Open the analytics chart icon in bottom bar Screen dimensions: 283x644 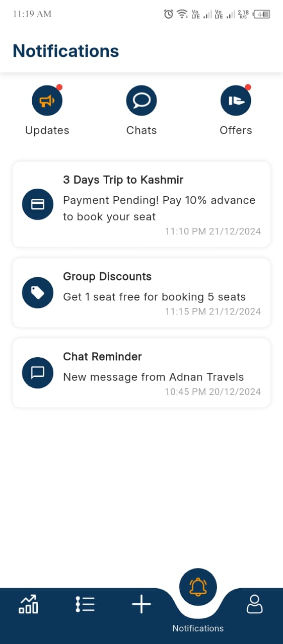pos(28,604)
